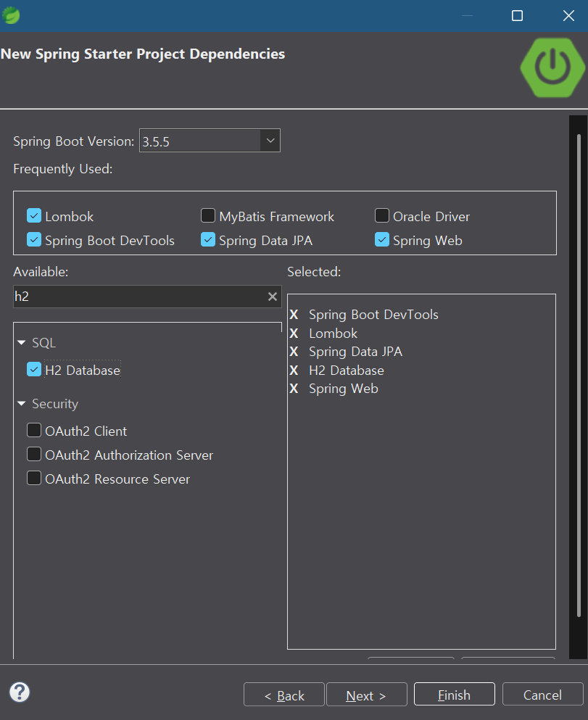Select Lombok text in the Selected list
Viewport: 588px width, 720px height.
point(333,334)
